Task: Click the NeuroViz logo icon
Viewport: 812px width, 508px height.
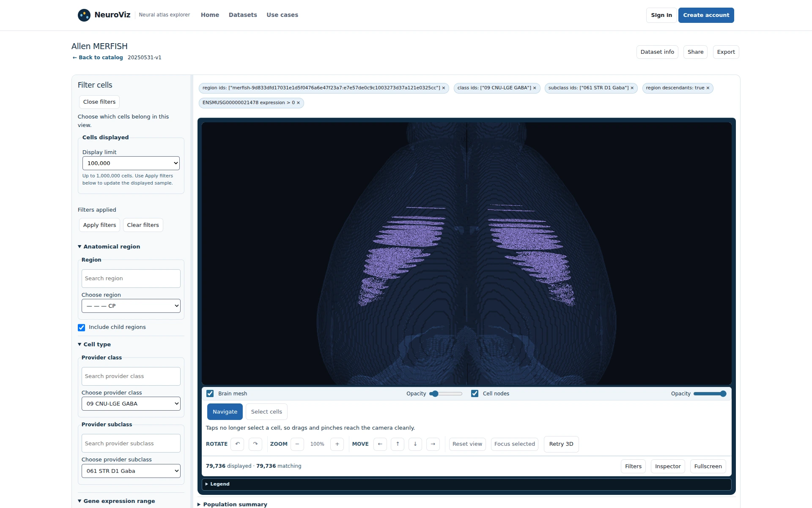Action: tap(84, 15)
